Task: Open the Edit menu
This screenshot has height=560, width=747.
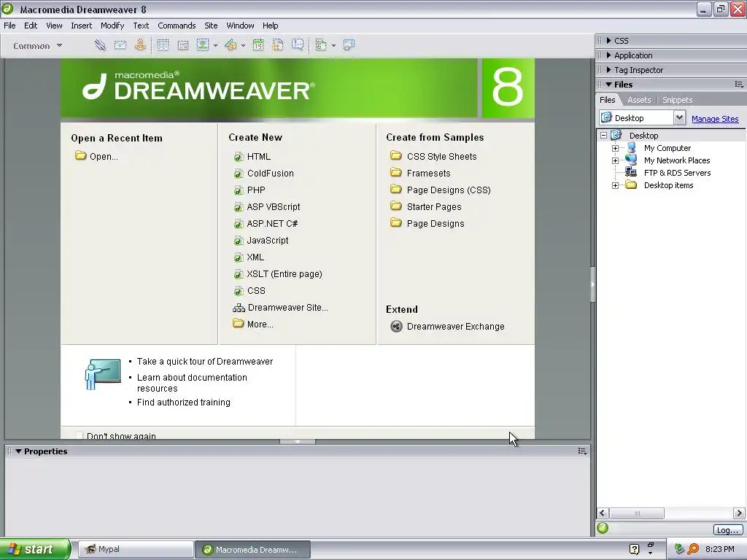Action: 31,26
